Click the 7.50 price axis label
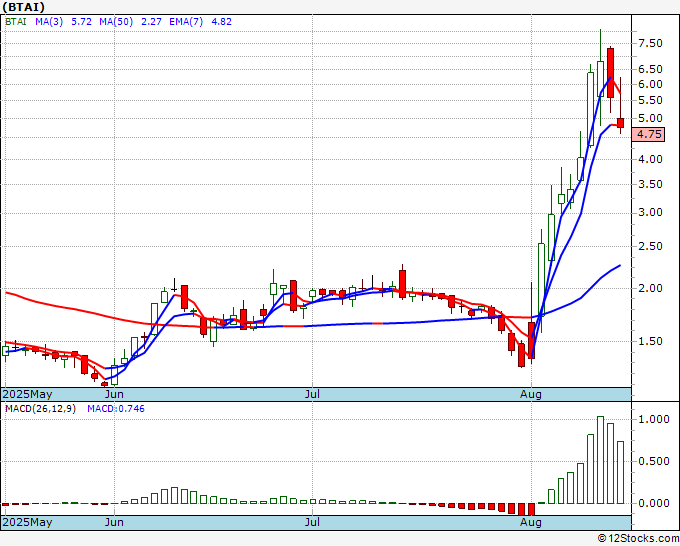This screenshot has width=680, height=546. click(650, 43)
